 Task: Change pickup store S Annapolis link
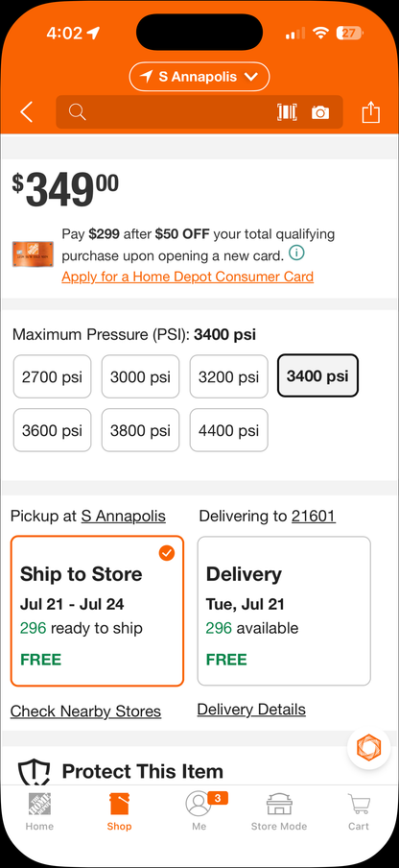pyautogui.click(x=123, y=516)
